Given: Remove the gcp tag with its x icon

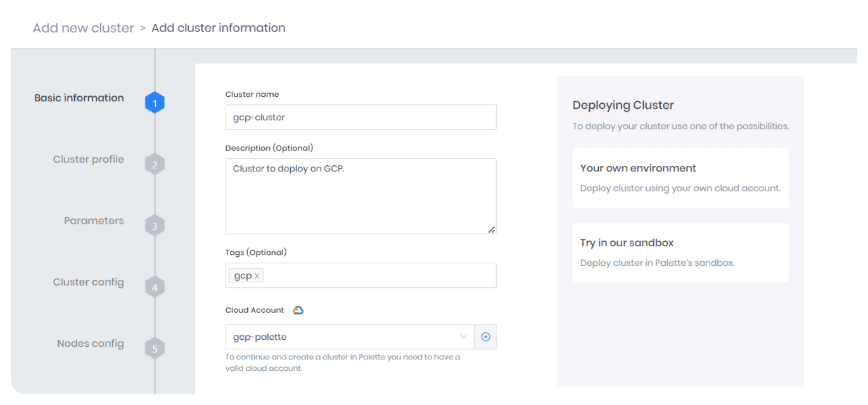Looking at the screenshot, I should pyautogui.click(x=257, y=276).
